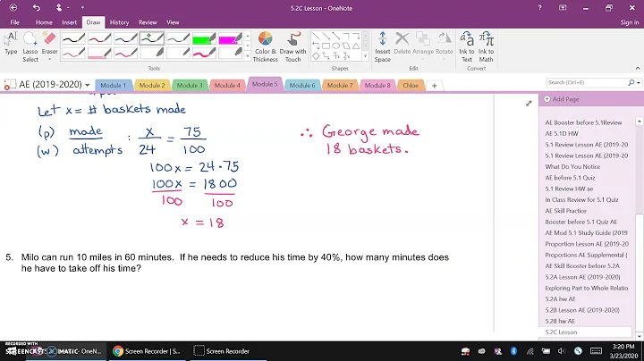Select the Type text tool
This screenshot has width=644, height=361.
click(11, 44)
